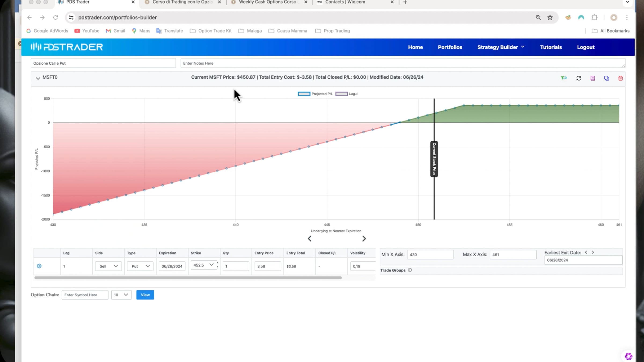Open the Chrome profile avatar

click(614, 17)
